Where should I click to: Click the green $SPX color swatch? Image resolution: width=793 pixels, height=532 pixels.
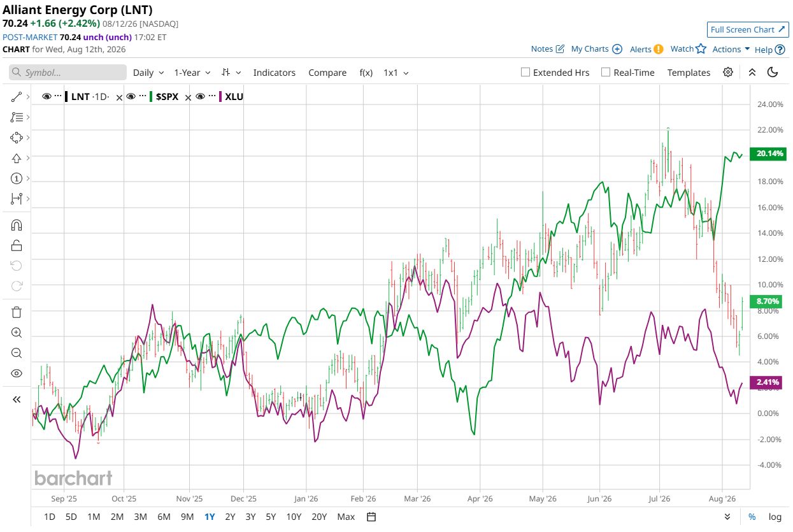point(151,97)
